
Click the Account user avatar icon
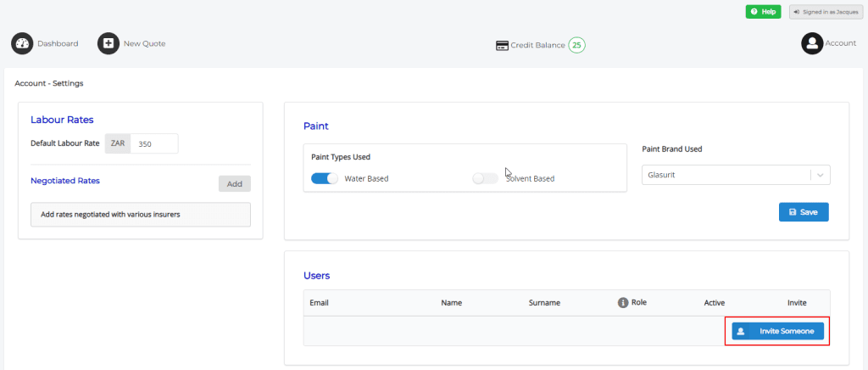[812, 43]
